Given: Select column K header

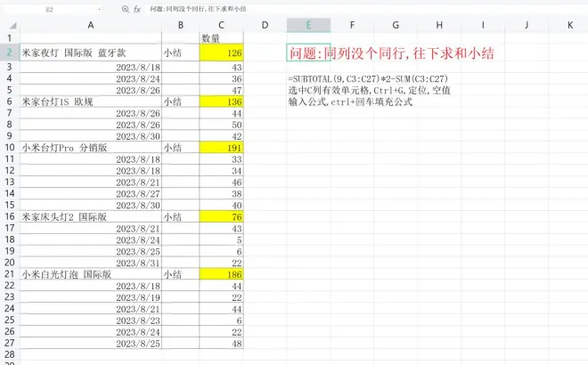Looking at the screenshot, I should tap(569, 25).
